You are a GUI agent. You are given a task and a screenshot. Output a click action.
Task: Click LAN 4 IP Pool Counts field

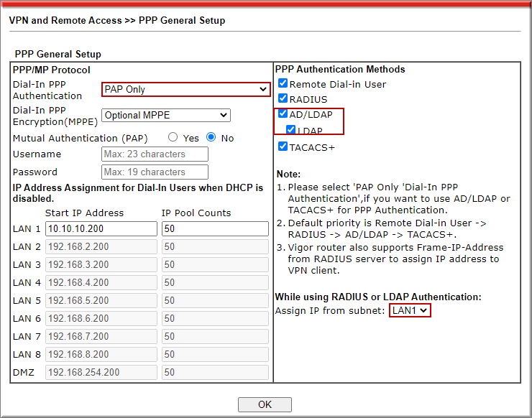[x=215, y=283]
